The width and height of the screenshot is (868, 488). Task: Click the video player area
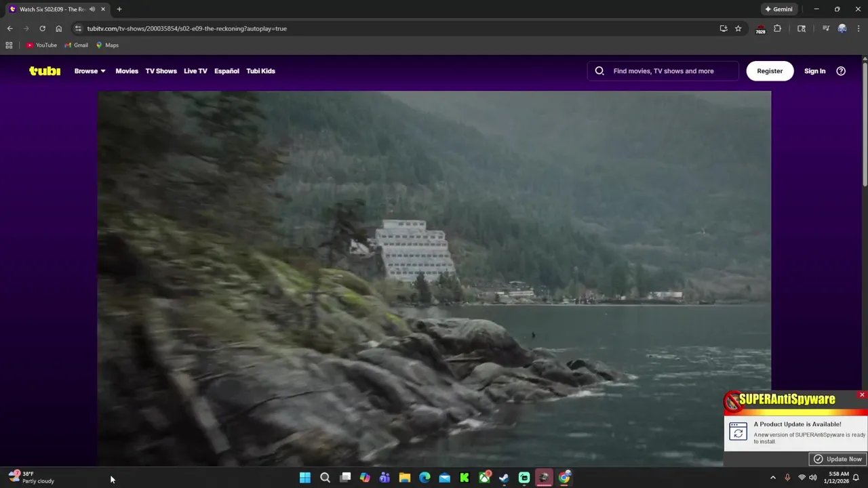tap(434, 278)
